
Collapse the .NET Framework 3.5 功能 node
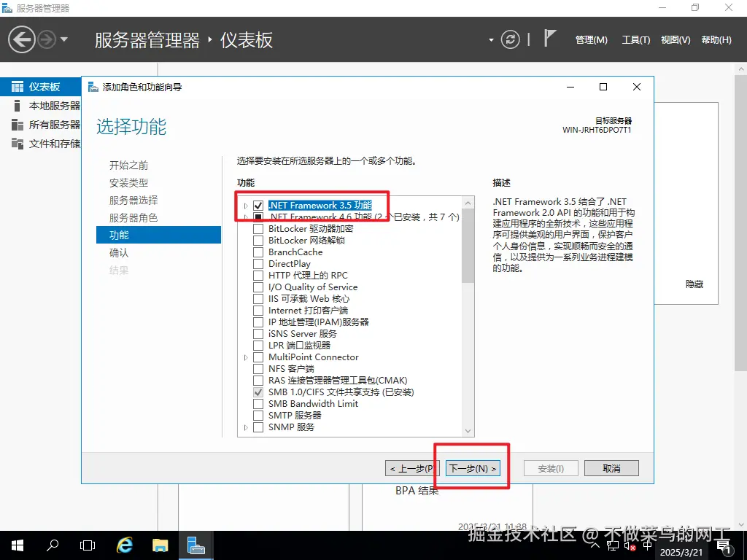pyautogui.click(x=246, y=205)
